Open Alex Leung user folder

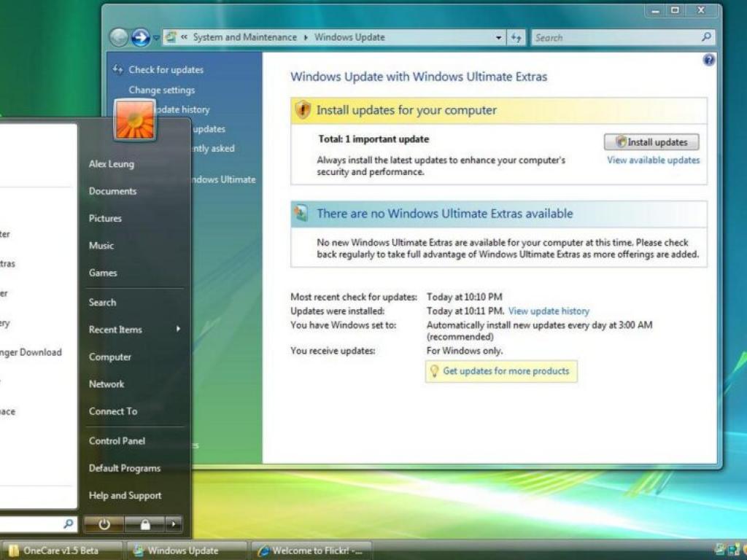112,164
